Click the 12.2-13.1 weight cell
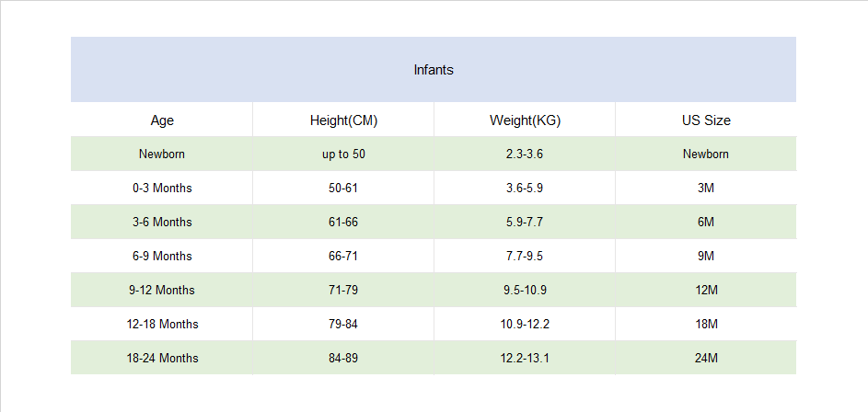 [525, 358]
